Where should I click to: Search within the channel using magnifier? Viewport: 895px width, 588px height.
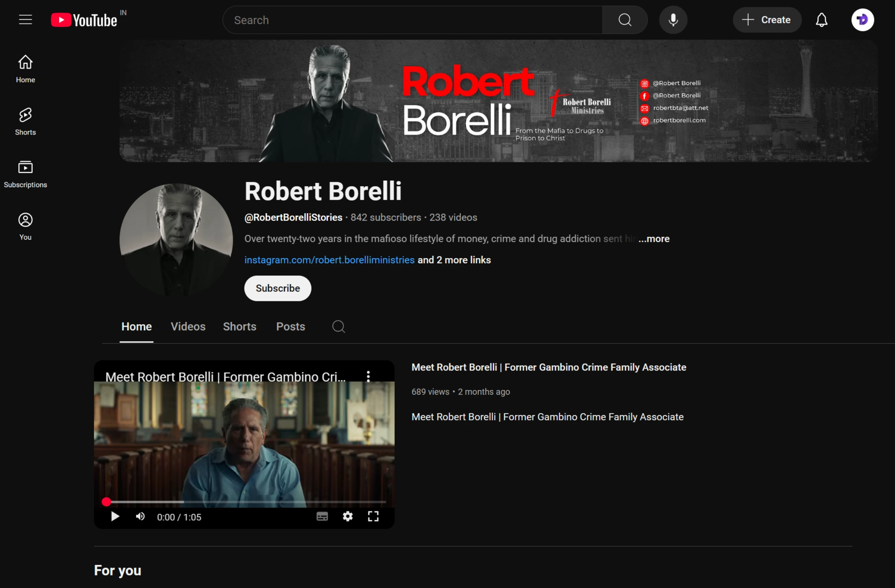point(339,326)
